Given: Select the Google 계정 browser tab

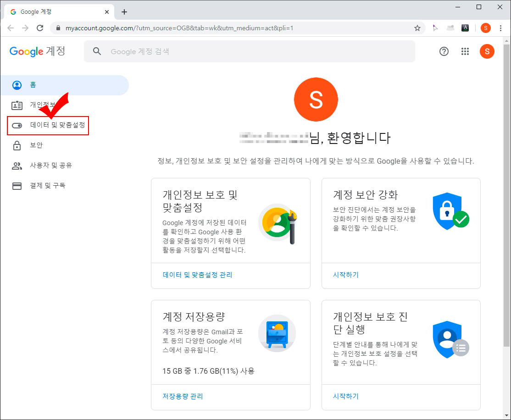Looking at the screenshot, I should coord(59,12).
